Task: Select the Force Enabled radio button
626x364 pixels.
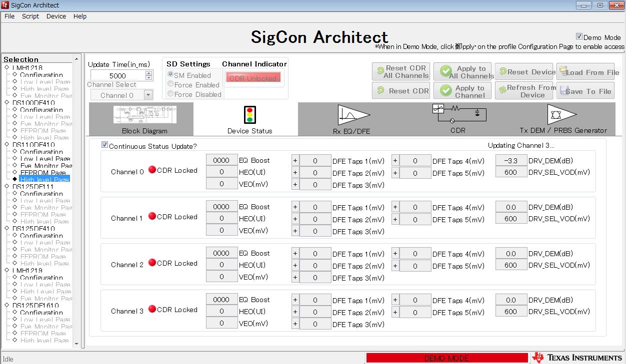Action: [170, 84]
